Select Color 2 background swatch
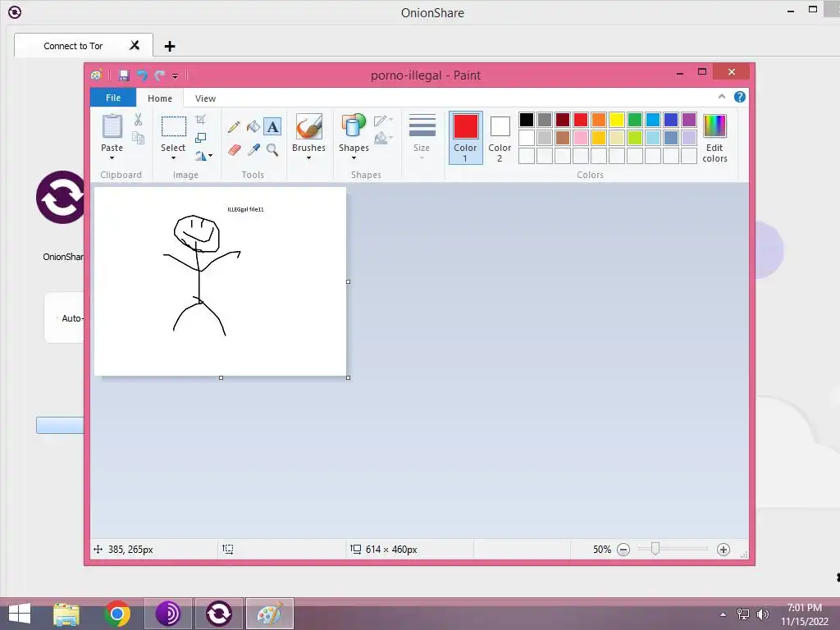Screen dimensions: 840x630 [500, 138]
